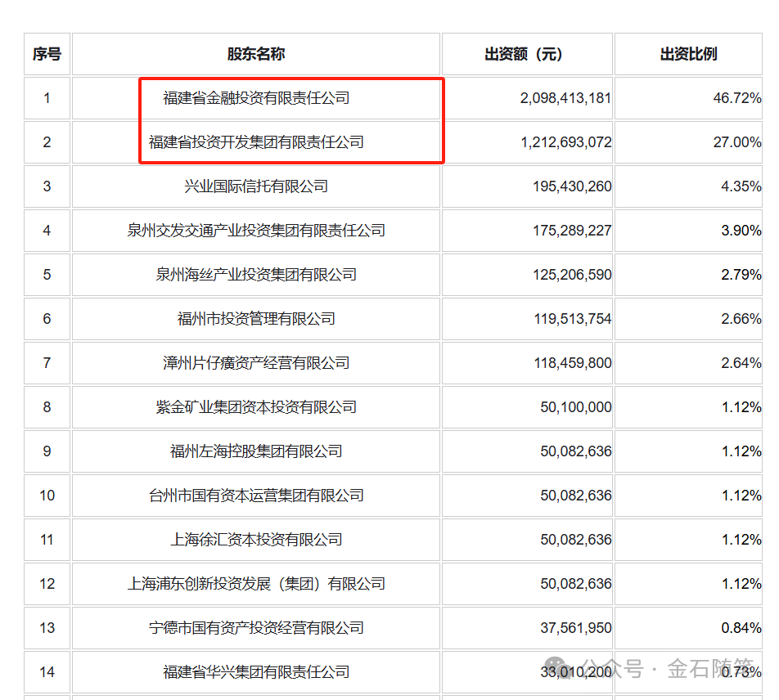This screenshot has height=700, width=779.
Task: Select 泉州海丝产业投资集团有限公司 cell
Action: (256, 275)
